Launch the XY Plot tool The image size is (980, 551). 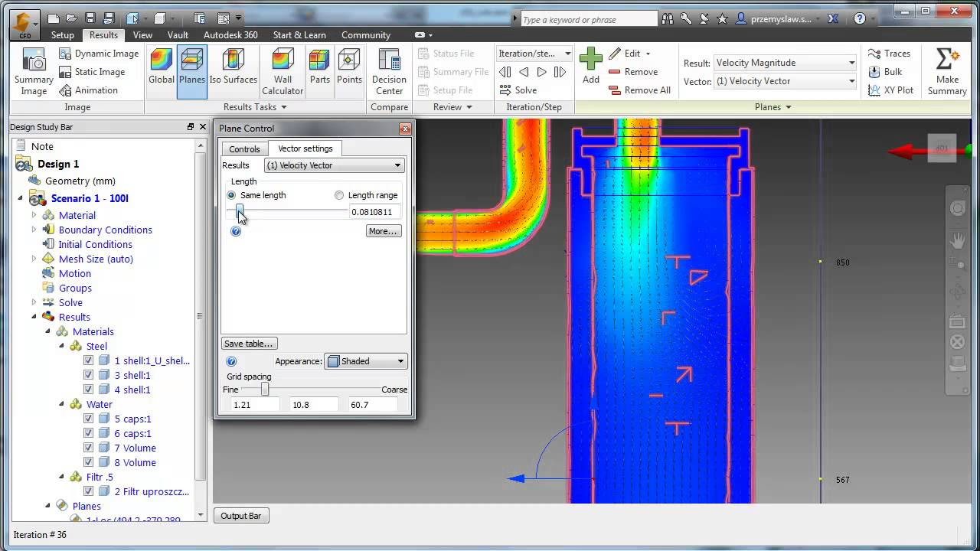[x=891, y=90]
